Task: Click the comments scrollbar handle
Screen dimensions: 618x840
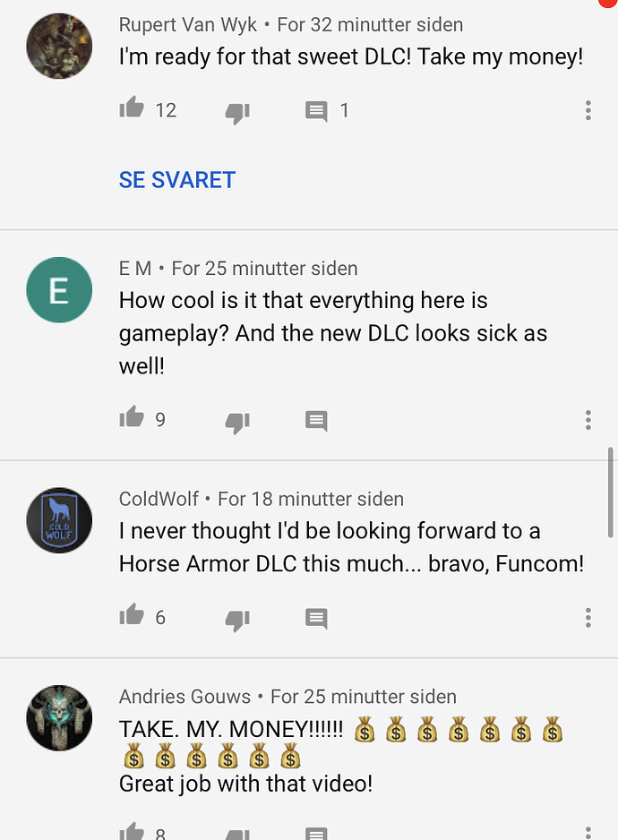Action: 610,493
